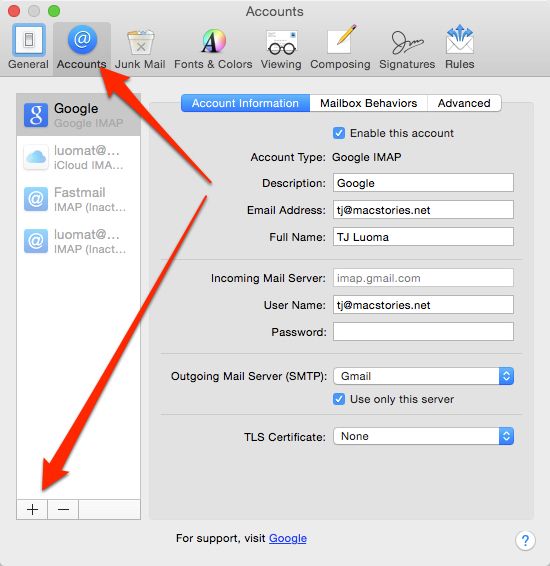Click the Full Name field
The height and width of the screenshot is (566, 550).
click(x=423, y=237)
